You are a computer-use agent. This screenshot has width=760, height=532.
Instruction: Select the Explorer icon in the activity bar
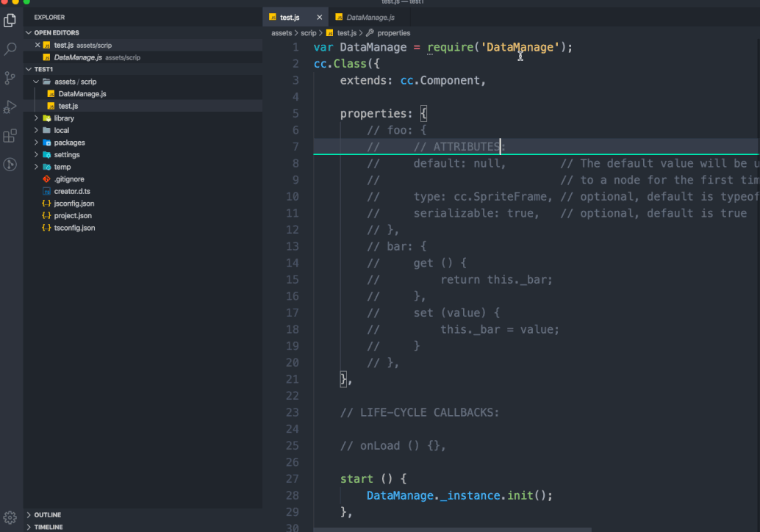(10, 21)
